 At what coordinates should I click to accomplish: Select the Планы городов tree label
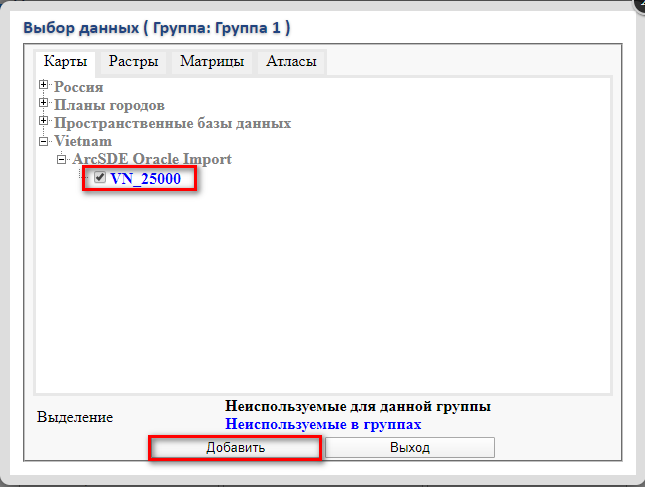110,105
